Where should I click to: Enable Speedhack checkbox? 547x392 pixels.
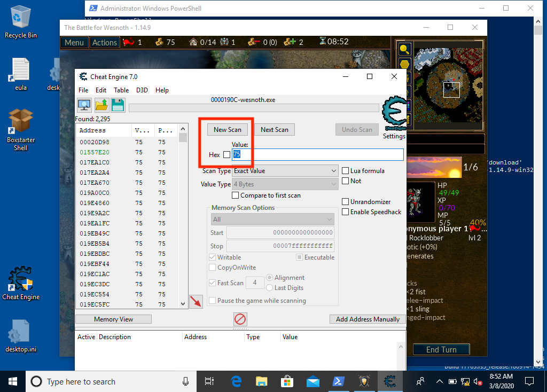tap(346, 211)
